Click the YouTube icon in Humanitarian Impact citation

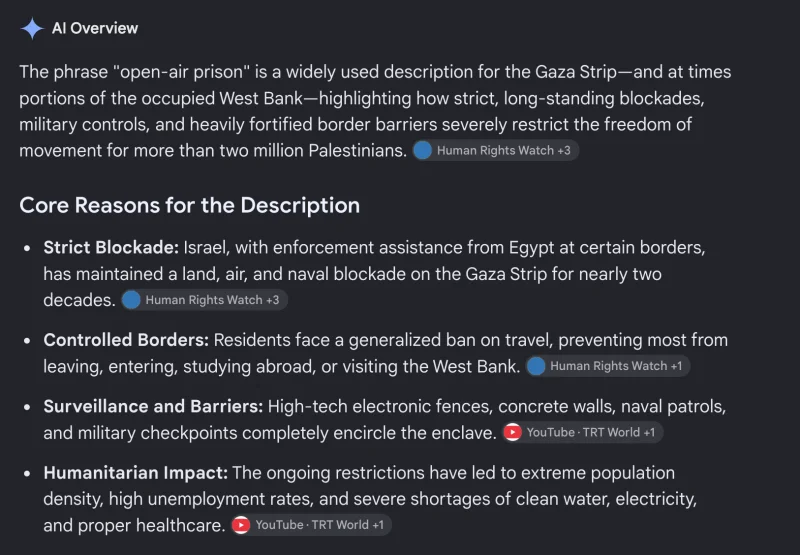(241, 525)
